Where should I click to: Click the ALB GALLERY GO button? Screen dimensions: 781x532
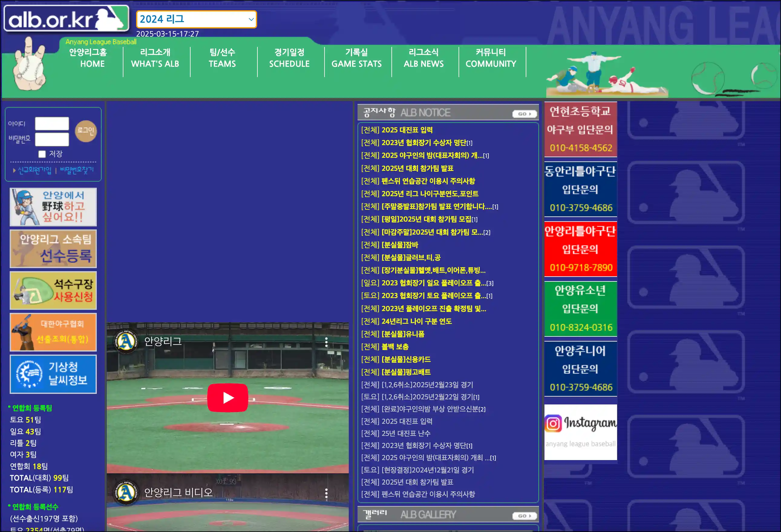click(524, 516)
